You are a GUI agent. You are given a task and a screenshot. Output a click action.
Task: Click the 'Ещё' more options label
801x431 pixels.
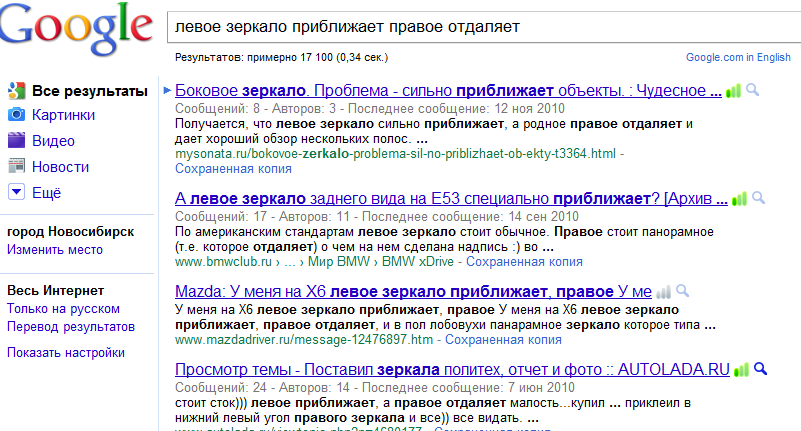(46, 193)
